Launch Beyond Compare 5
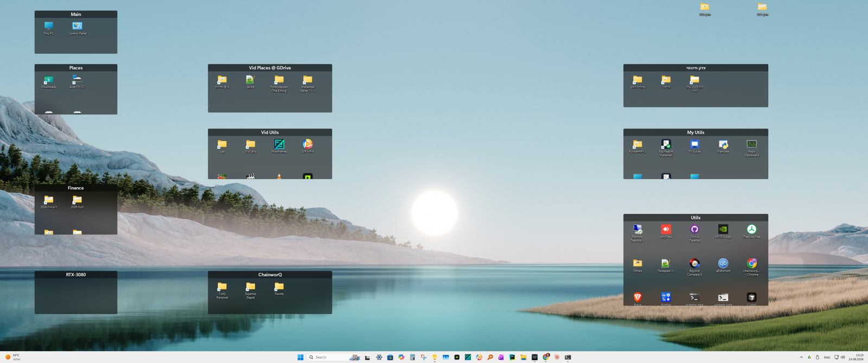This screenshot has width=868, height=363. click(x=694, y=267)
